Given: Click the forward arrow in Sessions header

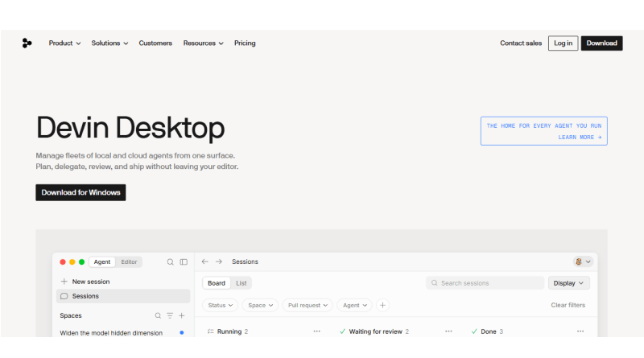Looking at the screenshot, I should click(x=219, y=261).
